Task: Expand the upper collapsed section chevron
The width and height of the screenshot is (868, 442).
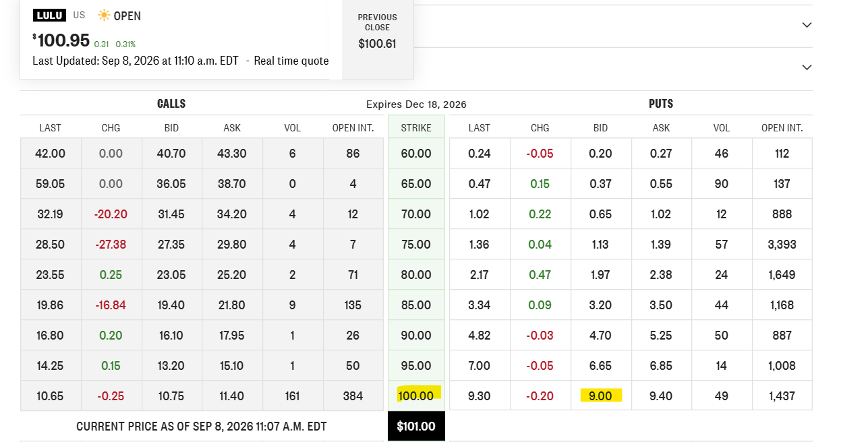Action: [x=807, y=25]
